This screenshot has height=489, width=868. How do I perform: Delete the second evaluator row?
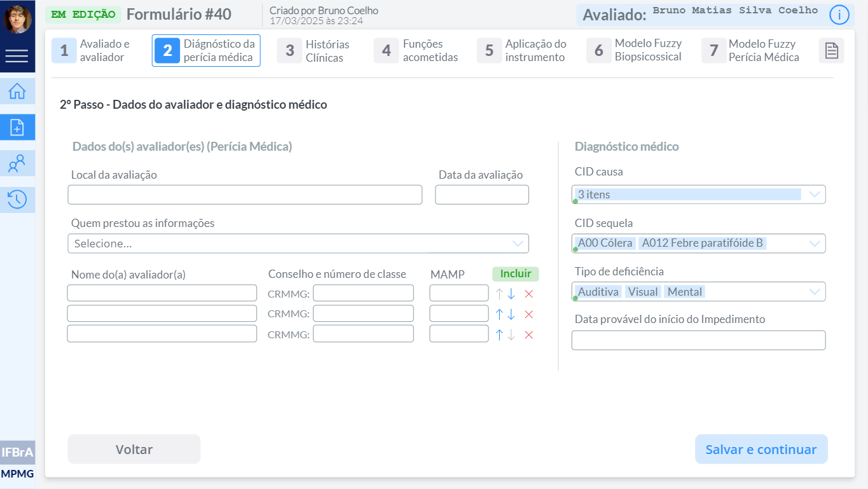[528, 314]
